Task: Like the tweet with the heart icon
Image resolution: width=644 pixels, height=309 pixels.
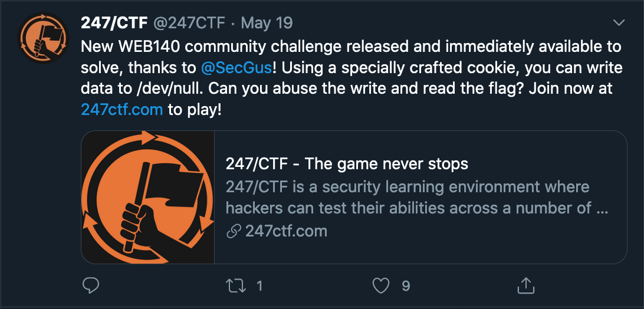Action: tap(382, 286)
